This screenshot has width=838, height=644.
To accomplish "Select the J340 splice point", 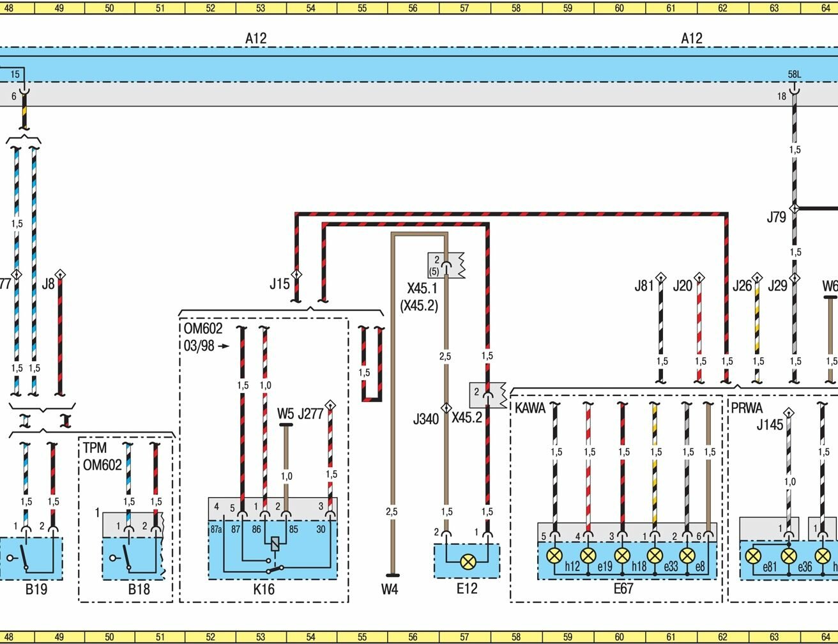I will coord(446,408).
